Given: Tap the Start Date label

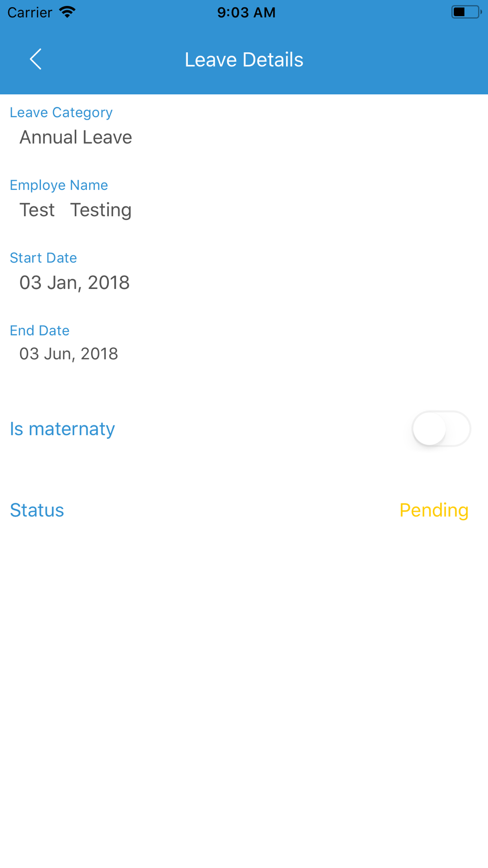Looking at the screenshot, I should [x=43, y=258].
